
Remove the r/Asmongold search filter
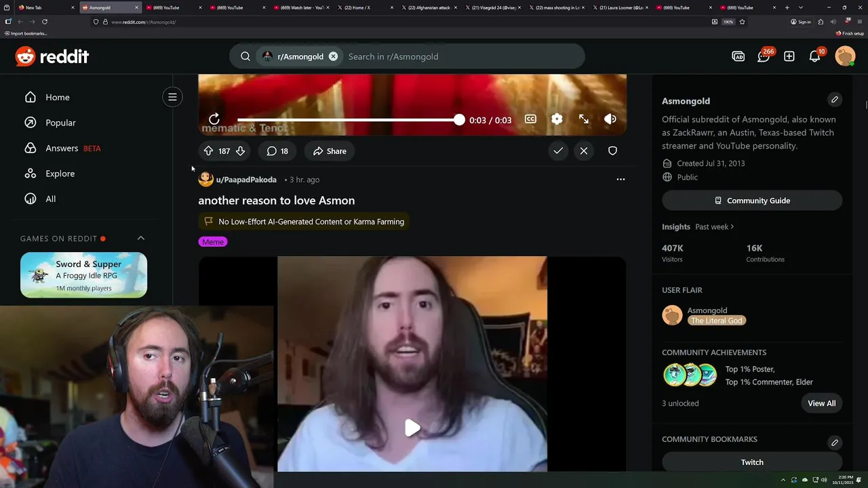(333, 56)
